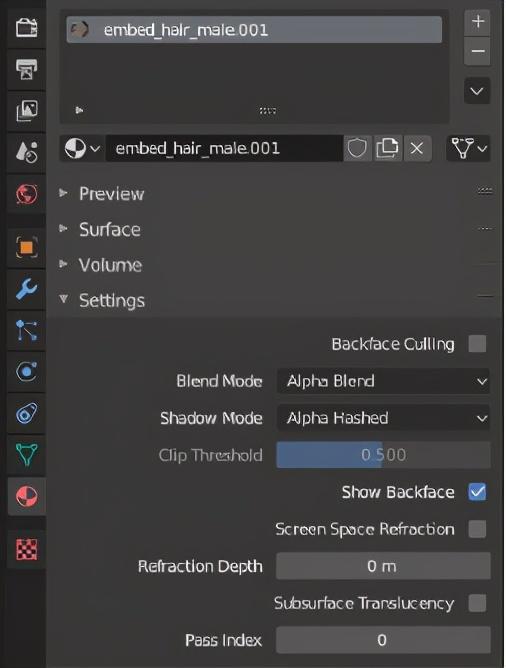Open the World properties globe icon
506x668 pixels.
[x=26, y=194]
